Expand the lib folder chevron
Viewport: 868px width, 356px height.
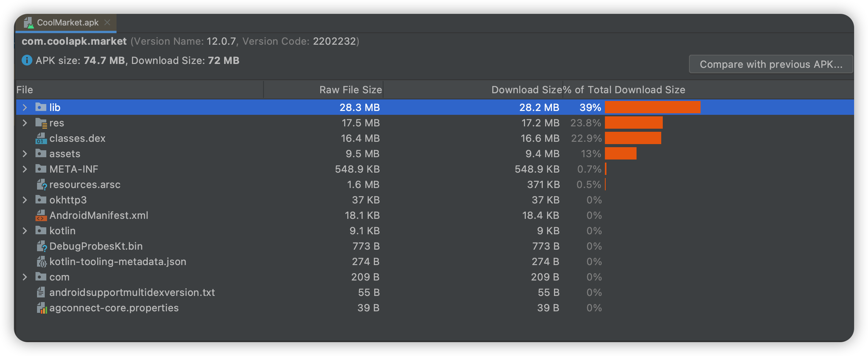tap(25, 107)
